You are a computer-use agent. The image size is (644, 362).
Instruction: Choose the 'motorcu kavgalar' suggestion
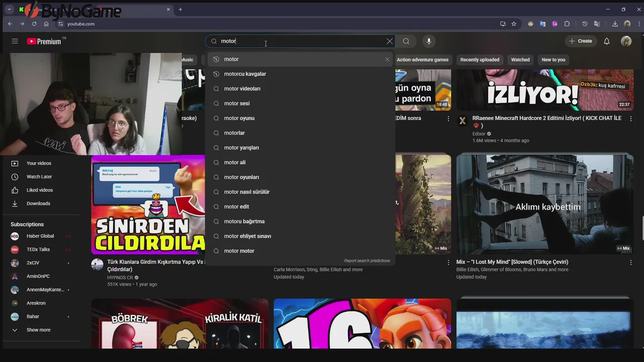(300, 74)
